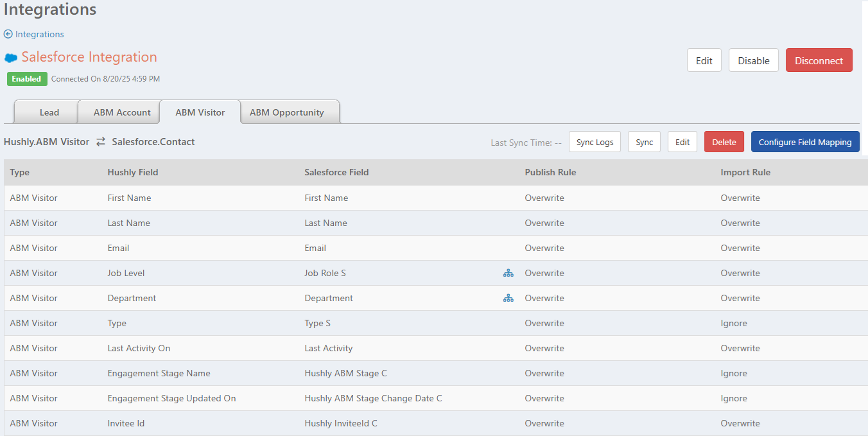Select 'Invitee Id' Hushly field cell
Viewport: 868px width, 436px height.
(x=126, y=423)
